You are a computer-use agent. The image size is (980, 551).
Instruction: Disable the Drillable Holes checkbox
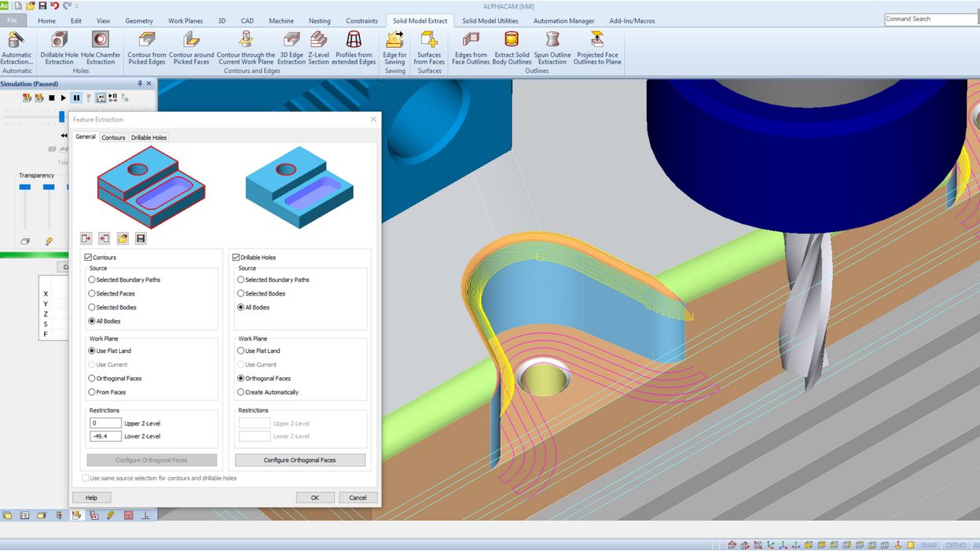coord(236,257)
